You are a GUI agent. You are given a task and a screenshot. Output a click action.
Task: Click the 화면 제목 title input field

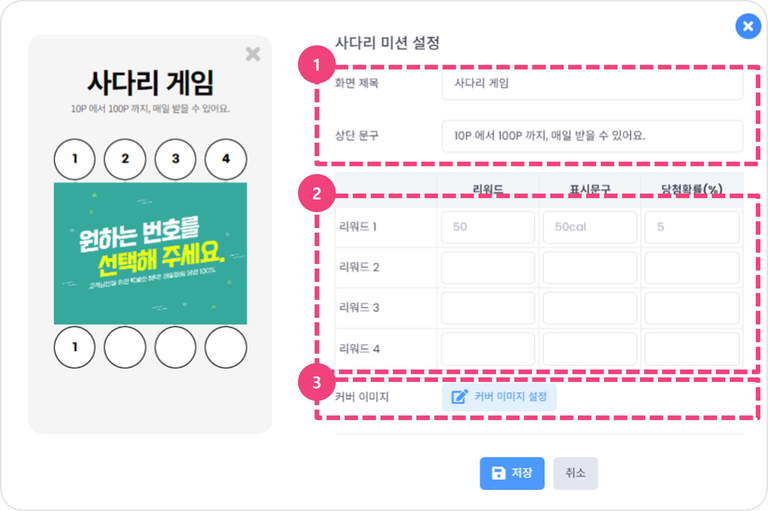click(592, 84)
